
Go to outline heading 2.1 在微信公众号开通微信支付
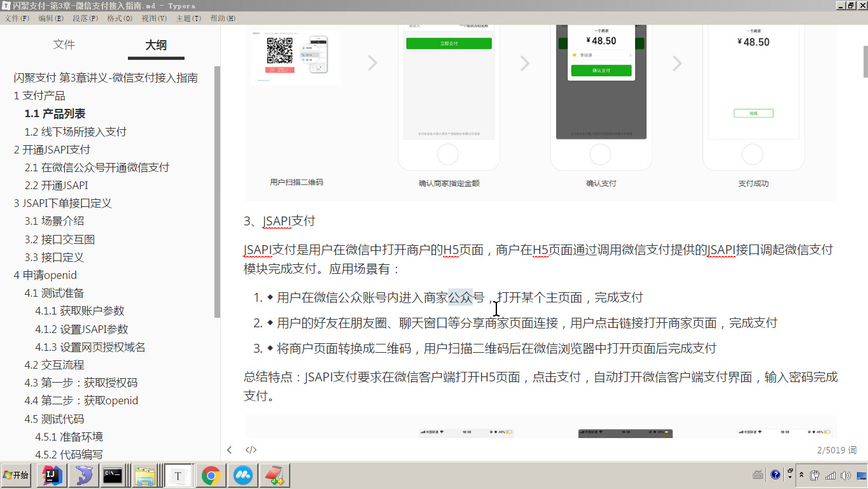[x=97, y=167]
